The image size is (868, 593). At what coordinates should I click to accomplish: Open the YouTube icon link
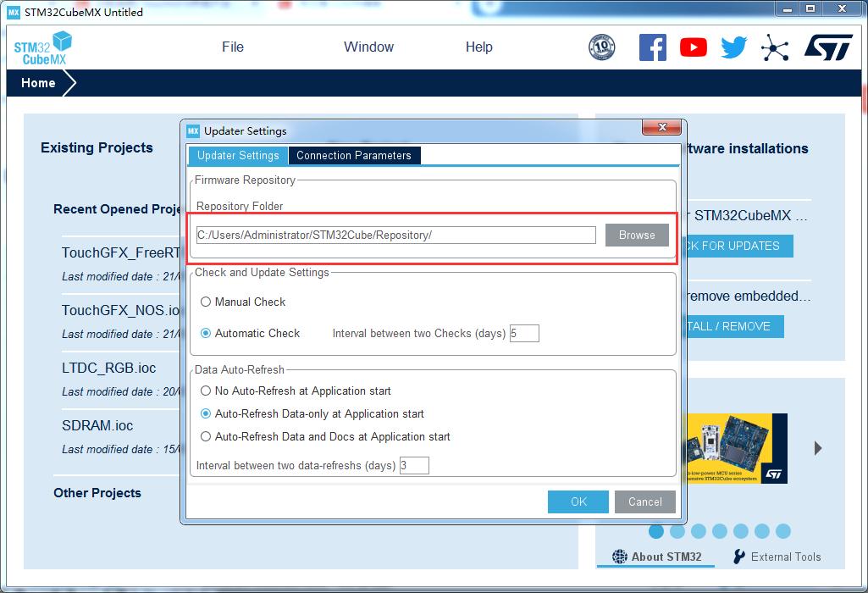pos(693,47)
